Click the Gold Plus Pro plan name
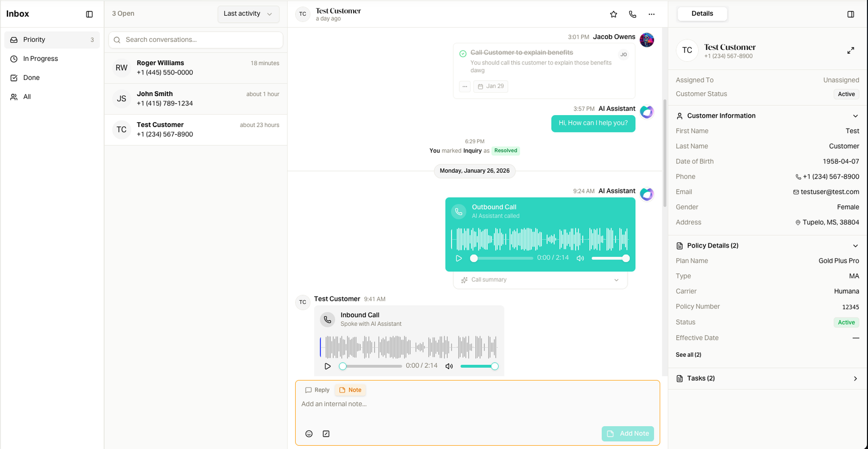868x449 pixels. point(839,261)
